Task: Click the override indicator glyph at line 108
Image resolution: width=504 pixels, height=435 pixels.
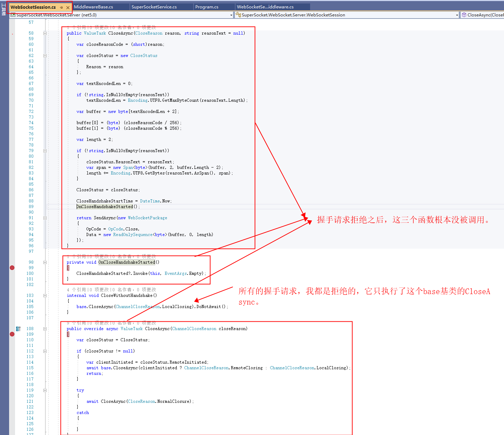Action: pyautogui.click(x=18, y=328)
